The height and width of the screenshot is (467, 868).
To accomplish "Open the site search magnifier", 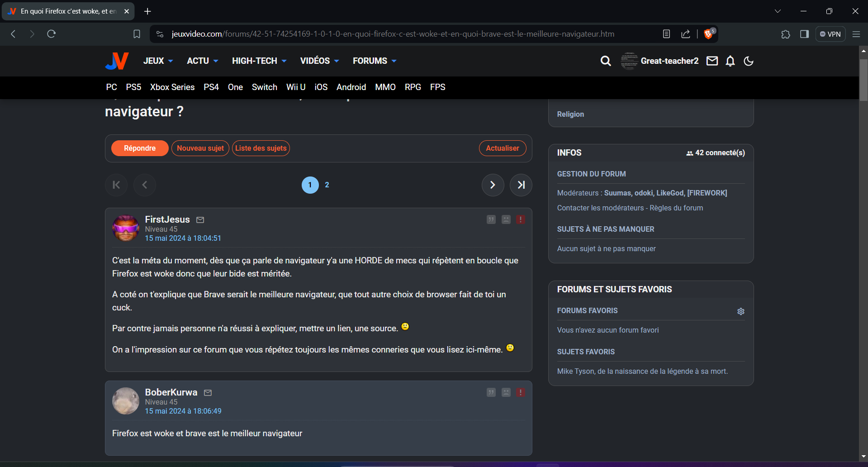I will pyautogui.click(x=606, y=61).
